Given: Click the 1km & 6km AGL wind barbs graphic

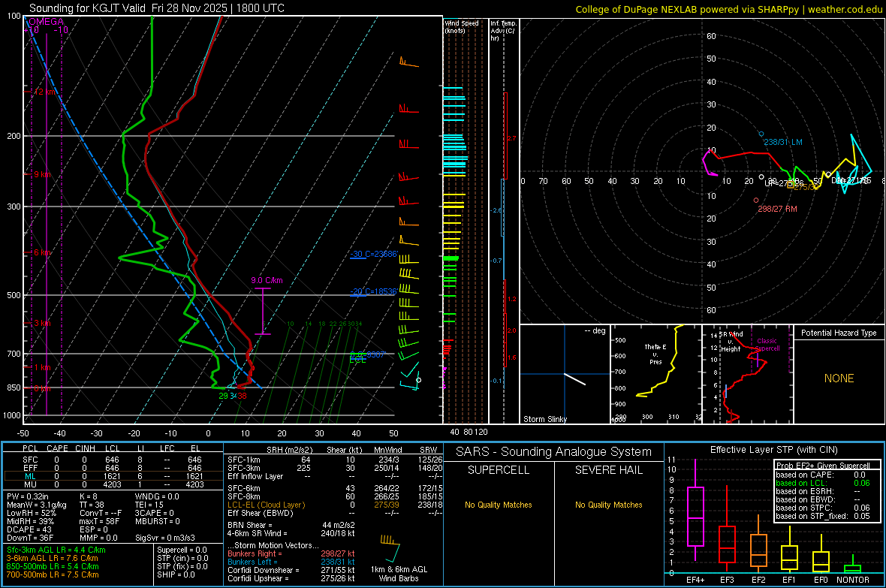Looking at the screenshot, I should 390,547.
